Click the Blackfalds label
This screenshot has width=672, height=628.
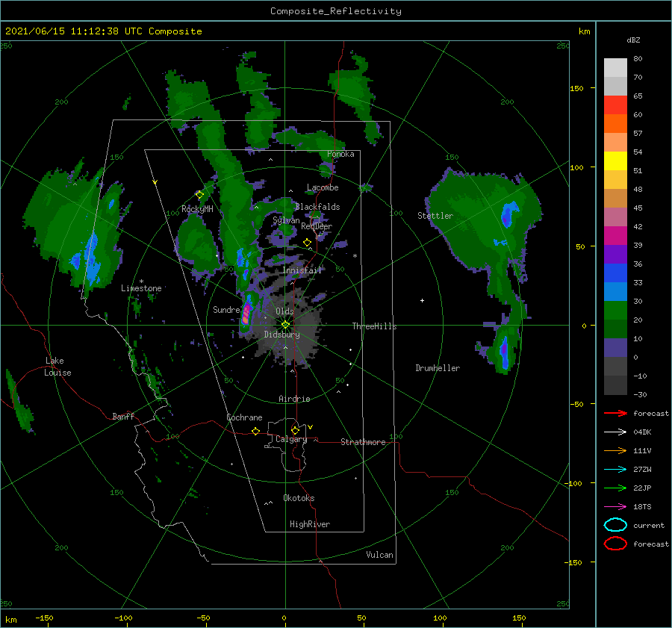click(x=317, y=207)
